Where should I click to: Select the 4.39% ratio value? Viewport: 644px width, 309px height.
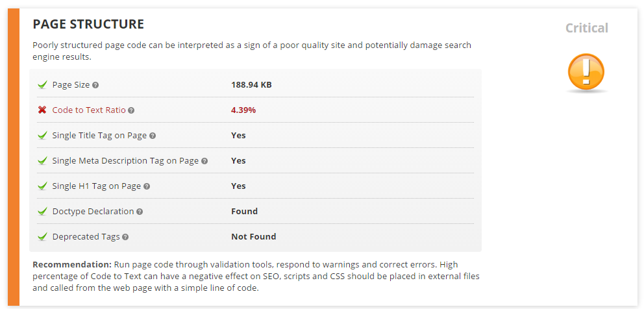click(x=243, y=110)
